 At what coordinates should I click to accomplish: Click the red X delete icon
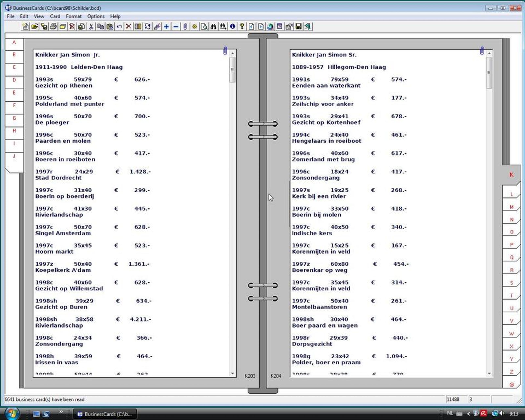129,26
